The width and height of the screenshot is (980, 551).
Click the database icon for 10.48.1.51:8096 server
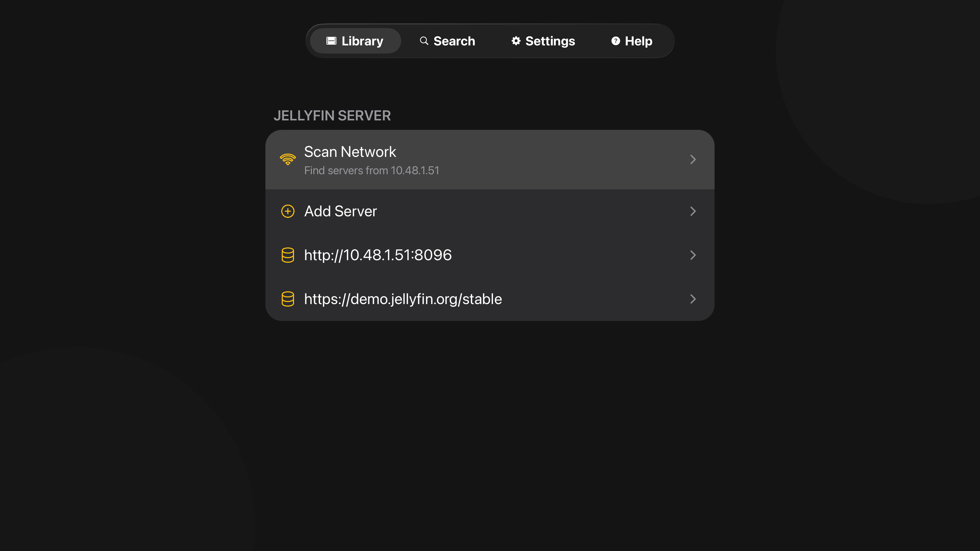click(x=288, y=255)
